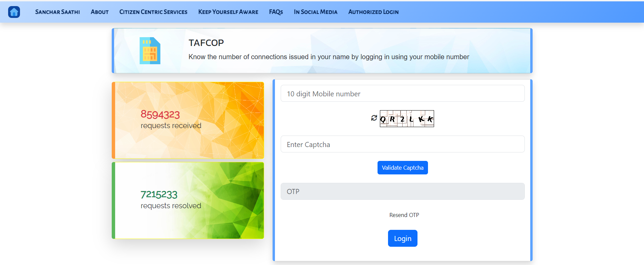Screen dimensions: 644x265
Task: Click the TAFCOP heading banner
Action: [322, 51]
